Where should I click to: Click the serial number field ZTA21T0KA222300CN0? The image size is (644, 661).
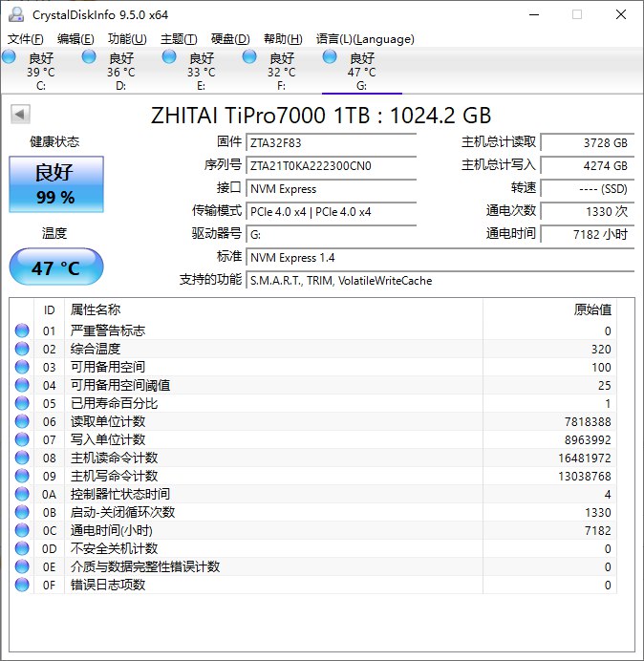(331, 165)
